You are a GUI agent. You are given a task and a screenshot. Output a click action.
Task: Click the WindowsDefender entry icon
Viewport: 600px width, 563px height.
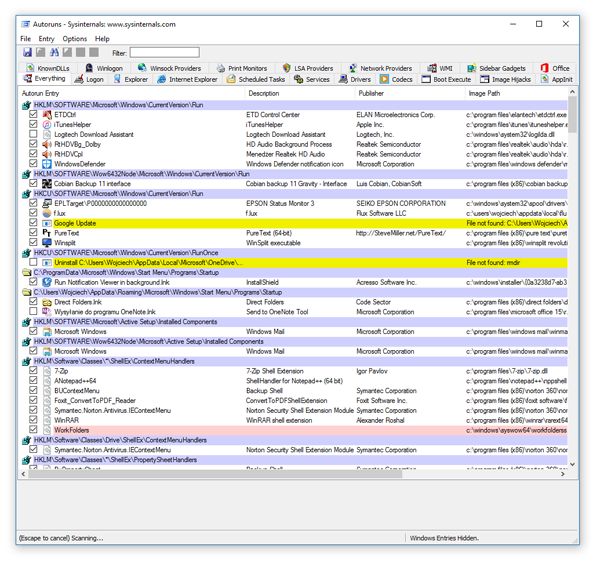click(47, 164)
